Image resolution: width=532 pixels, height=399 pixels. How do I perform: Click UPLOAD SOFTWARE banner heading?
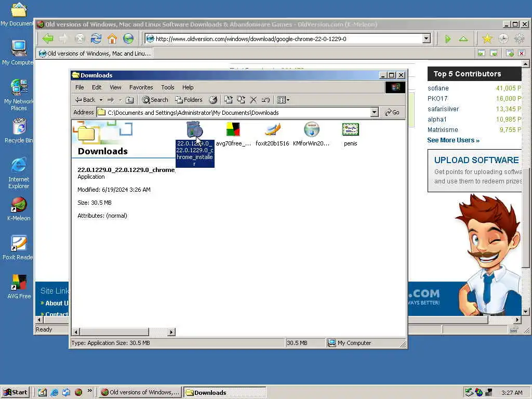[476, 160]
